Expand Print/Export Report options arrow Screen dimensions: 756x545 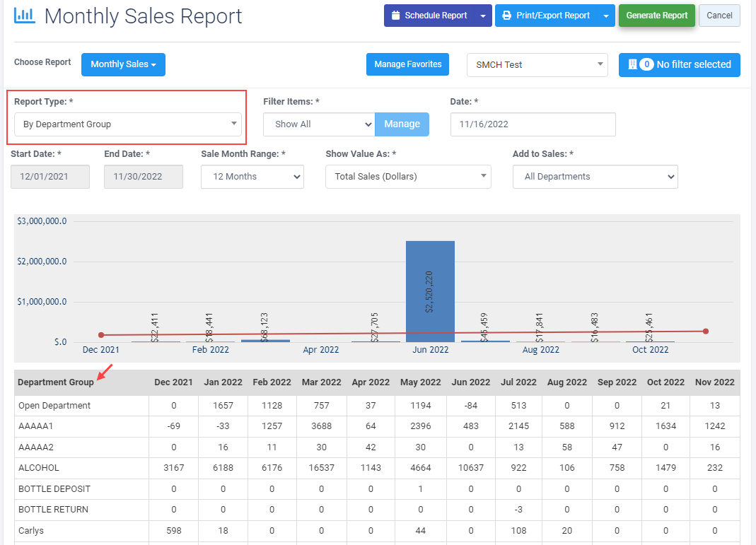click(x=606, y=16)
